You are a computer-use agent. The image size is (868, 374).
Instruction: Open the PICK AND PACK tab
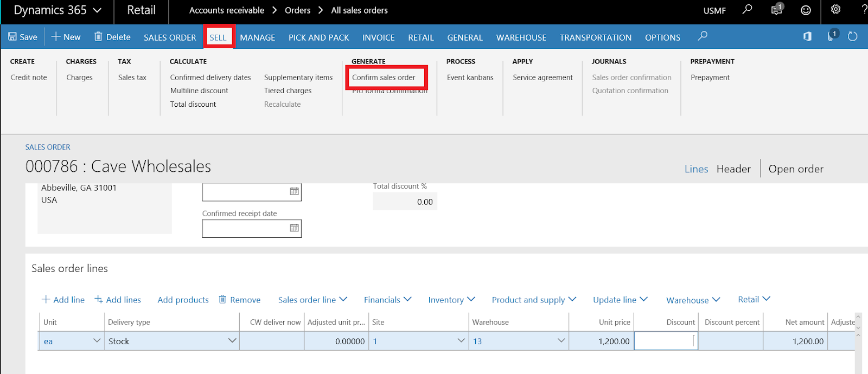318,37
